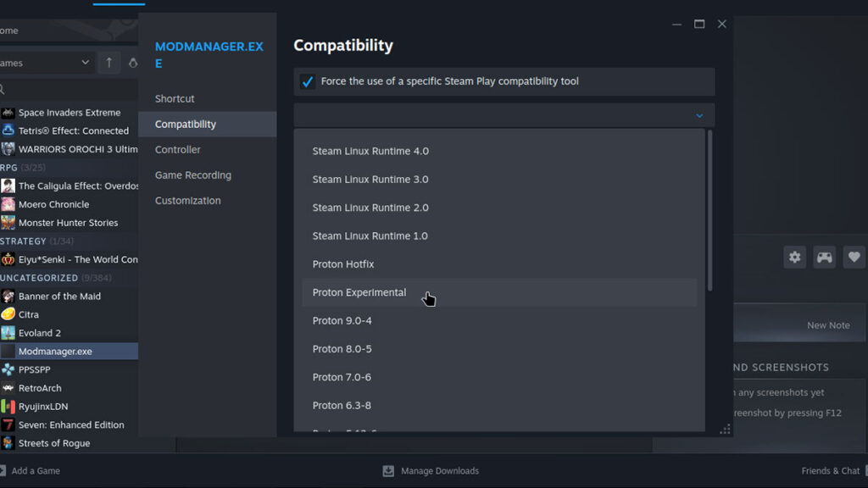Viewport: 868px width, 488px height.
Task: Open the Controller properties tab
Action: [x=208, y=149]
